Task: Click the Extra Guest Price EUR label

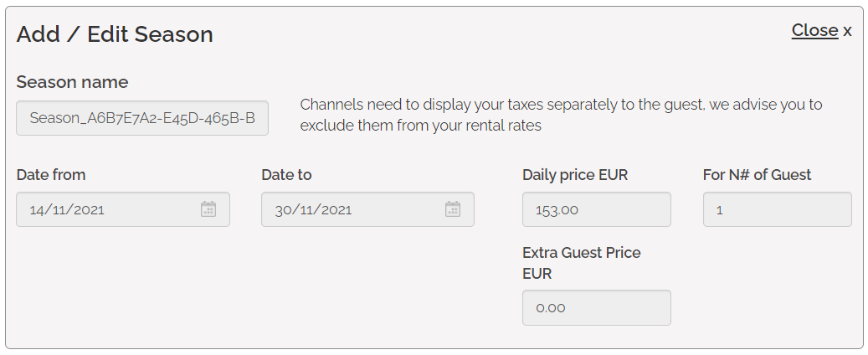Action: pos(581,263)
